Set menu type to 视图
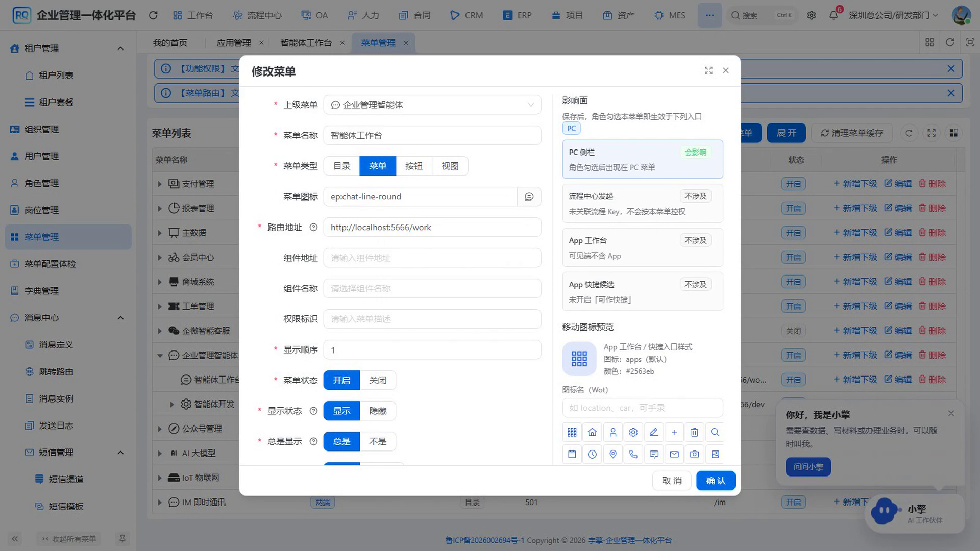This screenshot has width=980, height=551. point(450,166)
